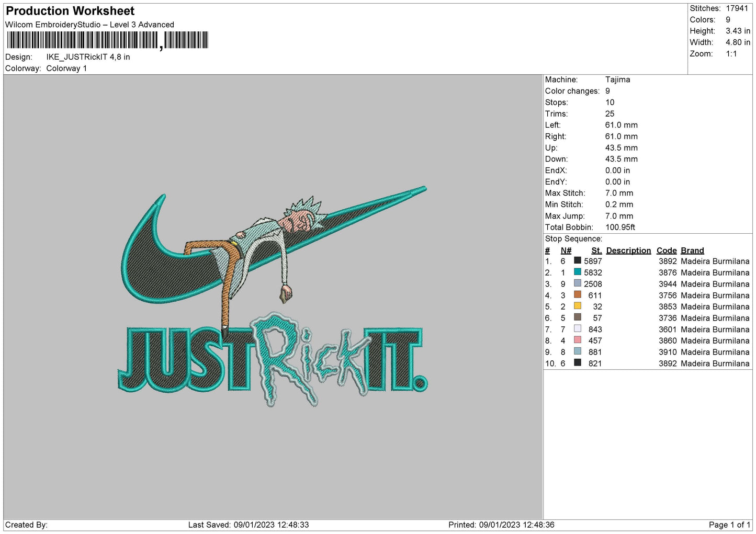Click the Production Worksheet title
Screen dimensions: 756x534
tap(70, 11)
